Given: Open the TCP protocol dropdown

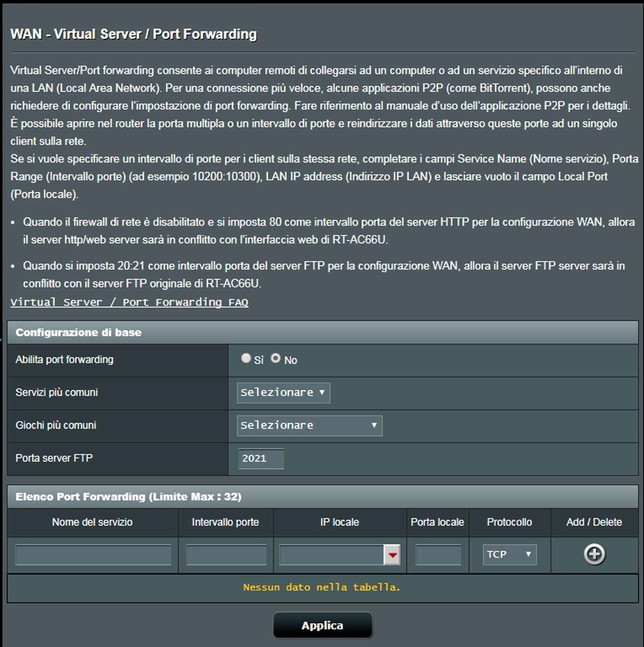Looking at the screenshot, I should 509,555.
